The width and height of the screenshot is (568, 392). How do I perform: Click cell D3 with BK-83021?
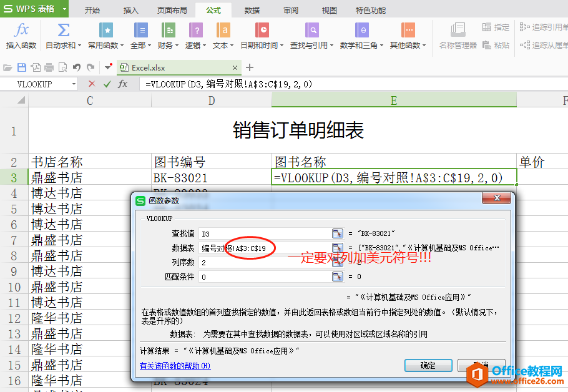[x=212, y=177]
